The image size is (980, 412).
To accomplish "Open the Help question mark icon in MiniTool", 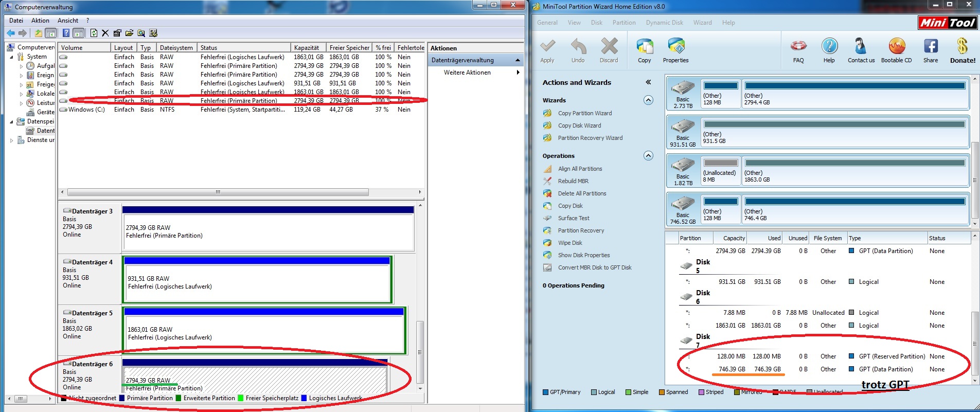I will coord(829,50).
